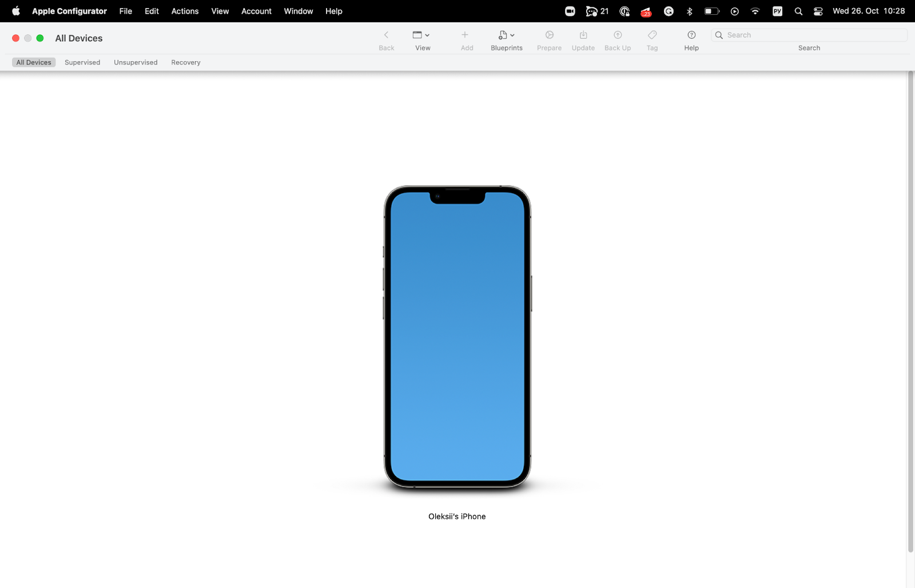
Task: Open the Blueprints dropdown
Action: 506,35
